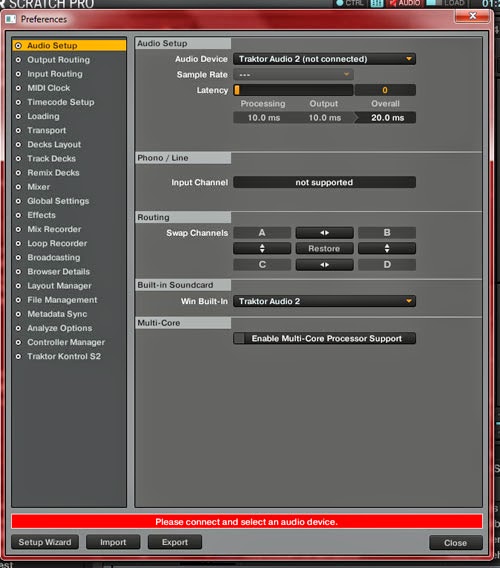The width and height of the screenshot is (500, 568).
Task: Click the Preferences window title icon
Action: click(11, 19)
